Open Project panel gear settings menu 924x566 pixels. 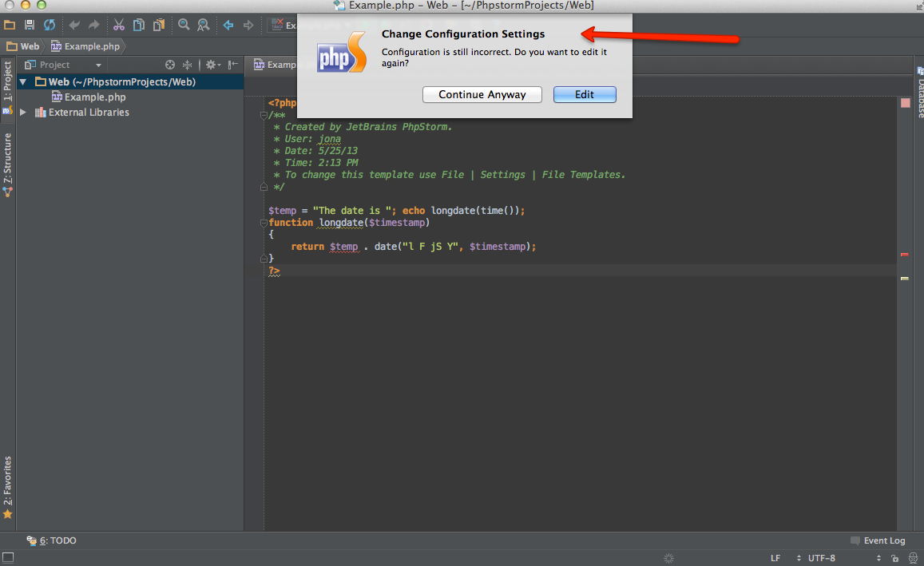pyautogui.click(x=212, y=65)
